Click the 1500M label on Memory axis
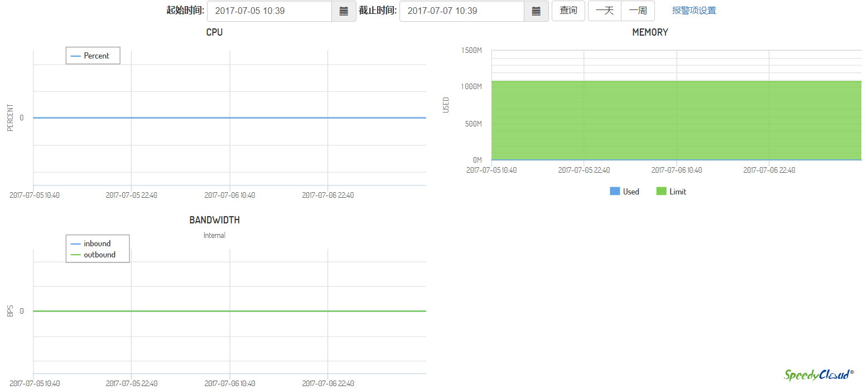The image size is (868, 390). pyautogui.click(x=471, y=50)
